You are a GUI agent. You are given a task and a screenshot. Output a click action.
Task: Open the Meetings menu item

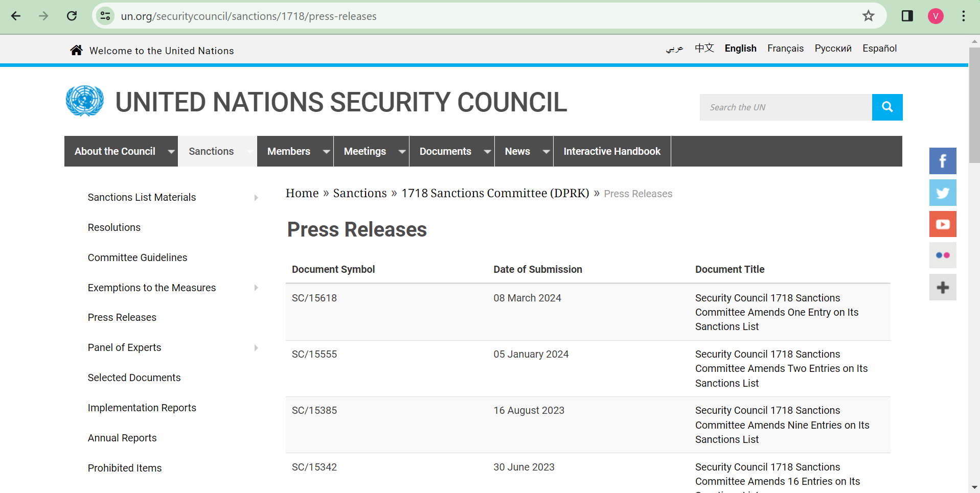click(x=365, y=151)
